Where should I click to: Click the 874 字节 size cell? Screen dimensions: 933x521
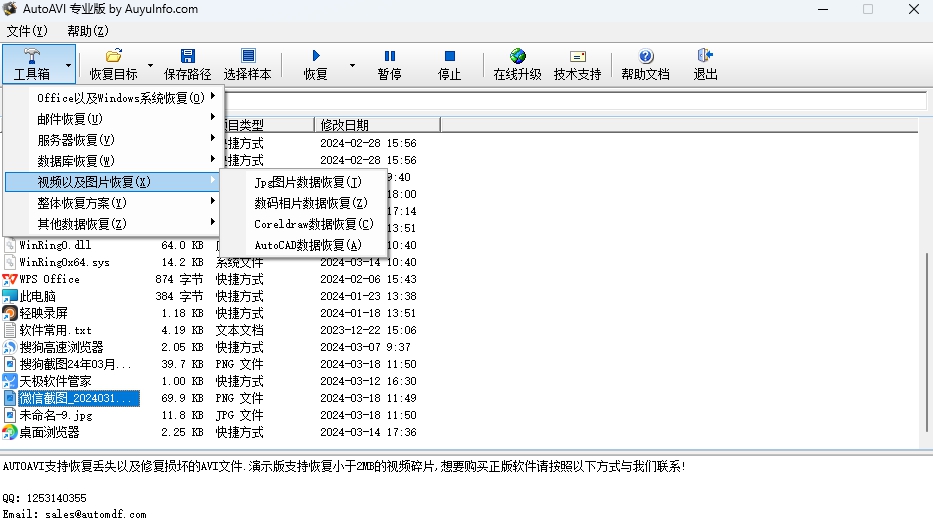click(179, 279)
